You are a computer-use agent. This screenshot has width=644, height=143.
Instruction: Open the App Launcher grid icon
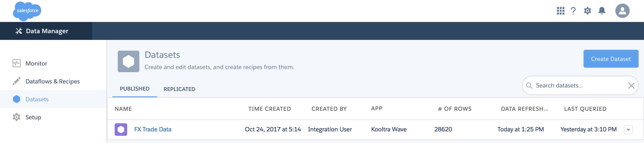tap(561, 11)
